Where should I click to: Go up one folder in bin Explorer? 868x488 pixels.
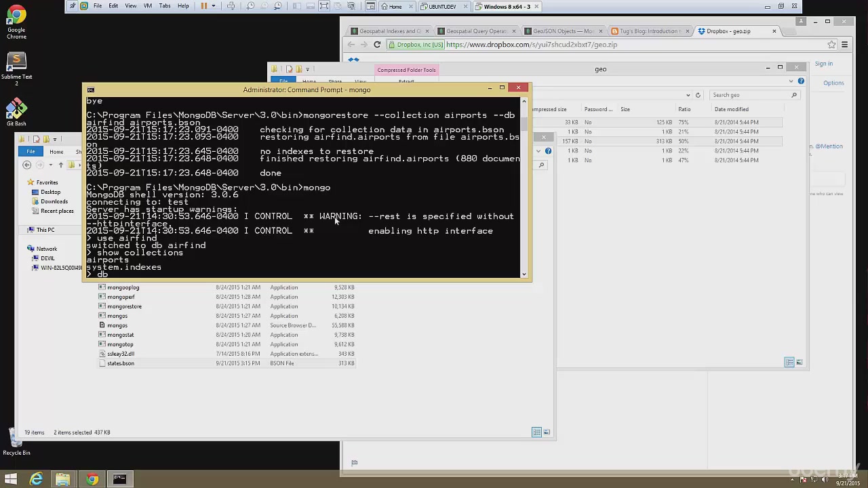click(x=60, y=165)
